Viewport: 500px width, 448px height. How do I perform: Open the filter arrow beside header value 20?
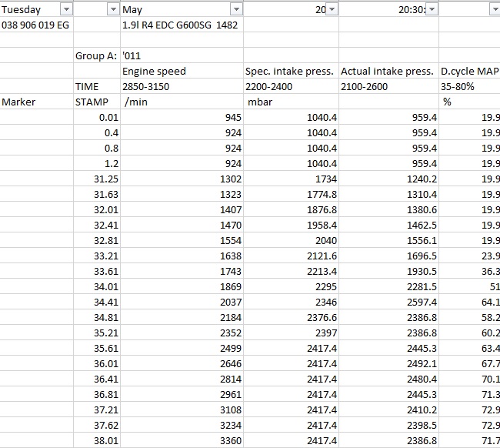click(332, 9)
